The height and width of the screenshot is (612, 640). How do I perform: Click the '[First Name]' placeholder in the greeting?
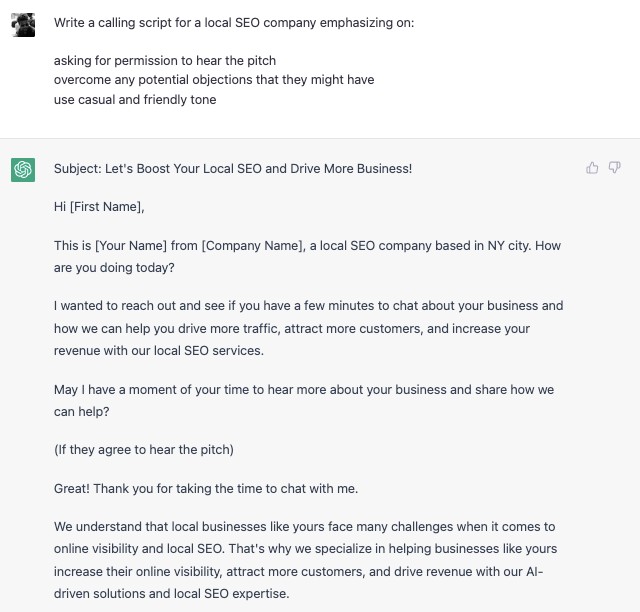coord(106,207)
